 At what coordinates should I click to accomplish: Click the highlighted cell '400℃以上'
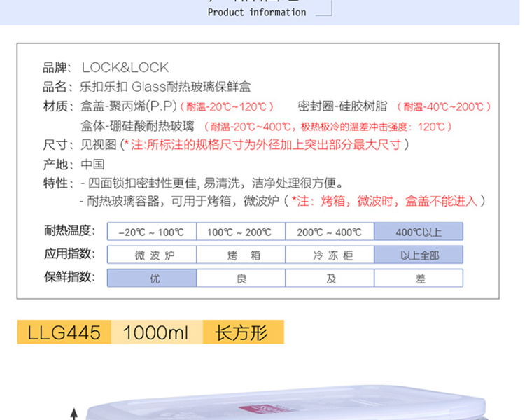click(419, 232)
